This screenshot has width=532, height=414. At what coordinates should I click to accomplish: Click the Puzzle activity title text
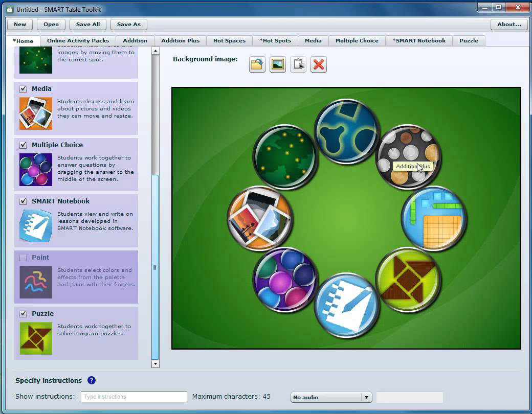[43, 314]
